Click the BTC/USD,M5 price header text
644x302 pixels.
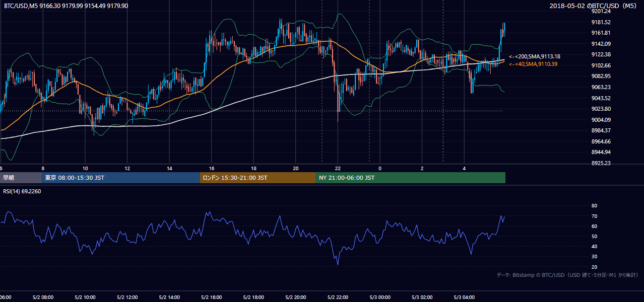tap(66, 6)
